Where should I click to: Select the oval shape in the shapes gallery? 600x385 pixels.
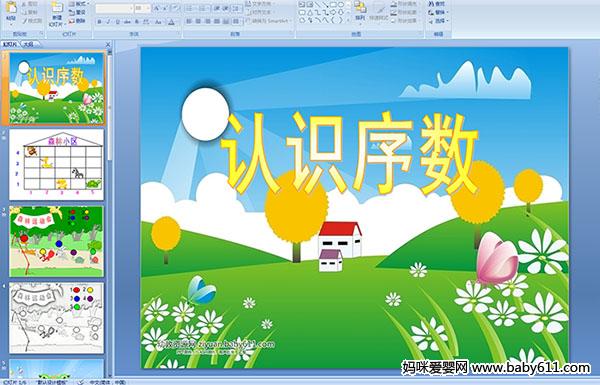[x=342, y=5]
